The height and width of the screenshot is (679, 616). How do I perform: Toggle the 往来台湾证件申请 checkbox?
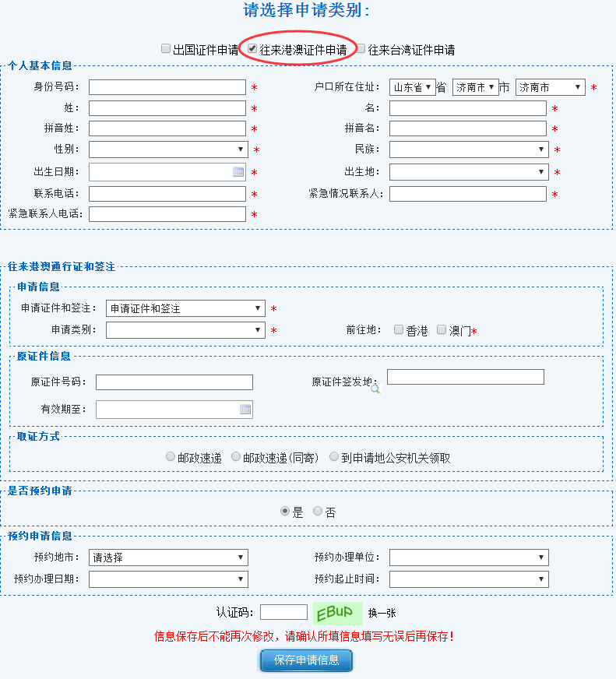click(361, 48)
